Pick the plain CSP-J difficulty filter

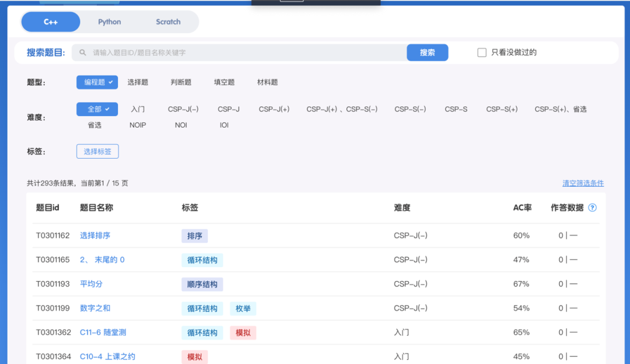pyautogui.click(x=229, y=109)
